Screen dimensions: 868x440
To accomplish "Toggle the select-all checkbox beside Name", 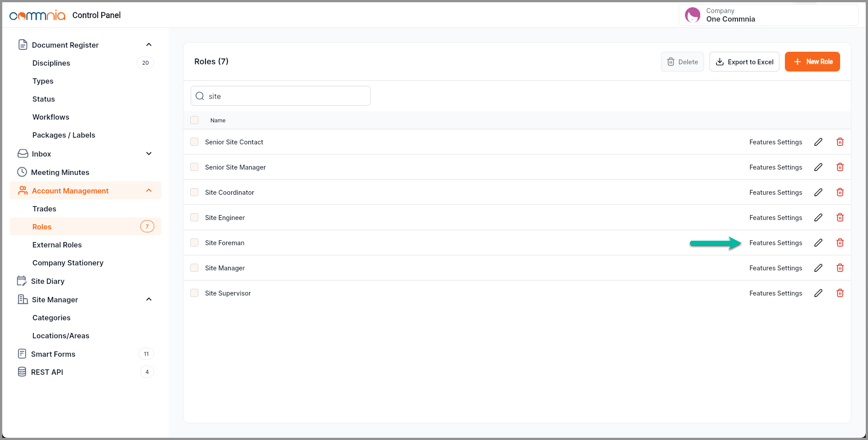I will (194, 120).
